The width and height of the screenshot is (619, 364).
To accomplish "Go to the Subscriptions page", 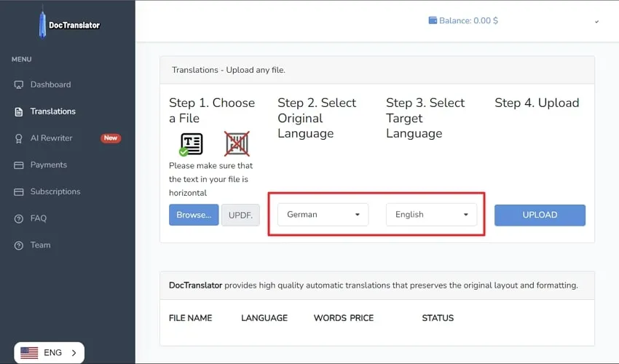I will (55, 191).
